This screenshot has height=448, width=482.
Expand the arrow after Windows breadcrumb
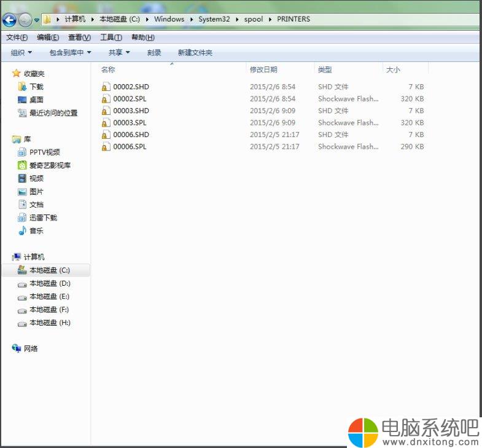[x=191, y=20]
